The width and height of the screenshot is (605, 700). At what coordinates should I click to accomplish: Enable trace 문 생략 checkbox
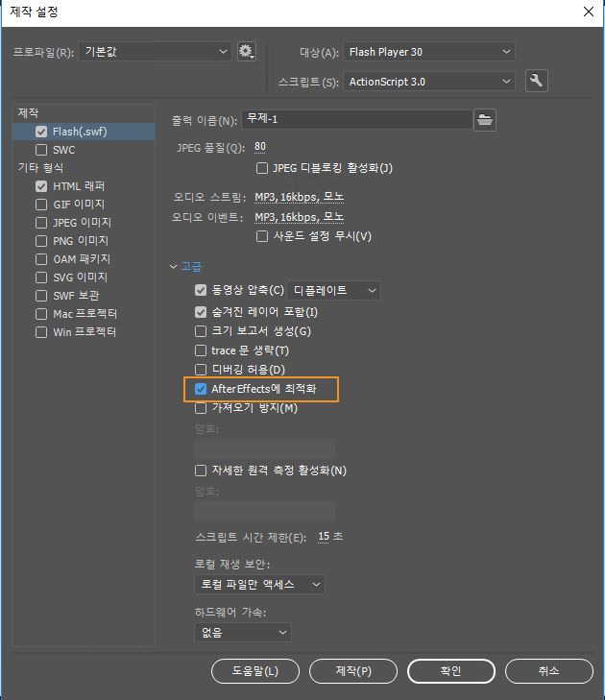point(201,350)
